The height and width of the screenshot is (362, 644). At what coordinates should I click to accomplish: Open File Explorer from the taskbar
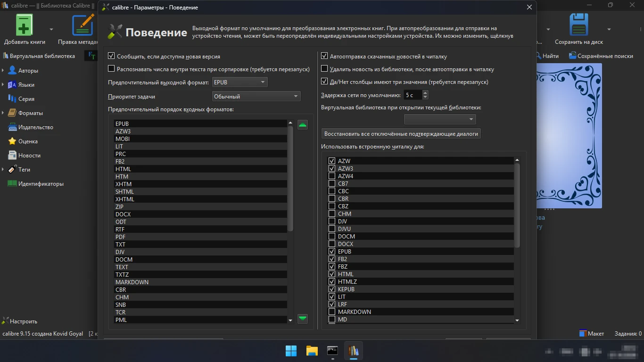point(312,351)
